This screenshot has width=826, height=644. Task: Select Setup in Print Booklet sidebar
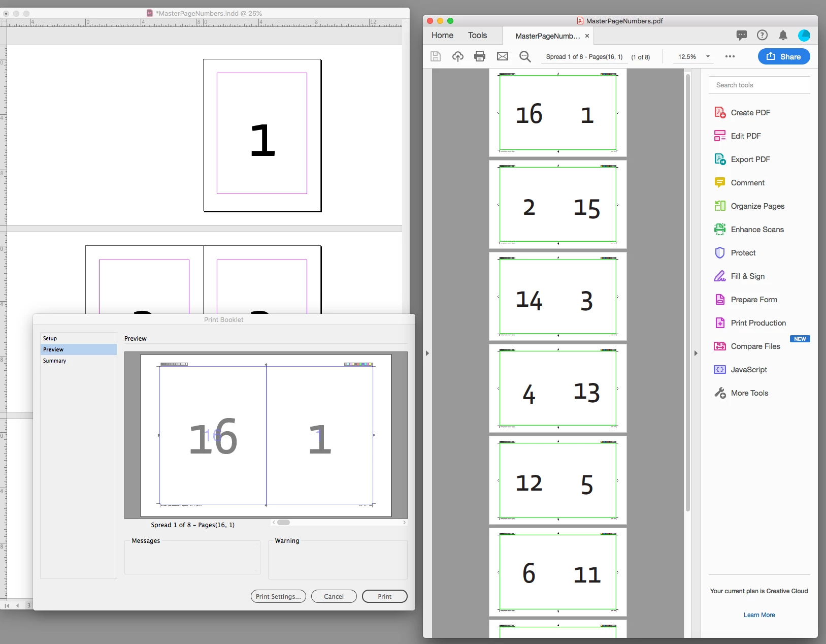coord(79,338)
